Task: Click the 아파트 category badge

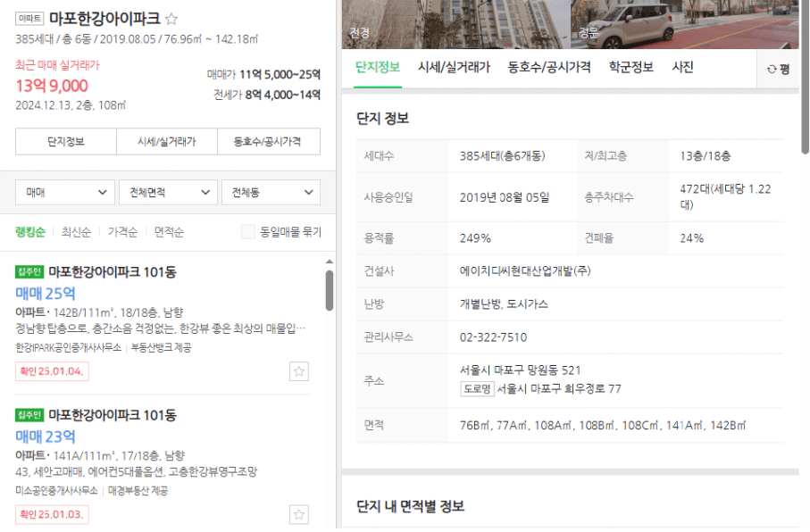Action: (29, 19)
